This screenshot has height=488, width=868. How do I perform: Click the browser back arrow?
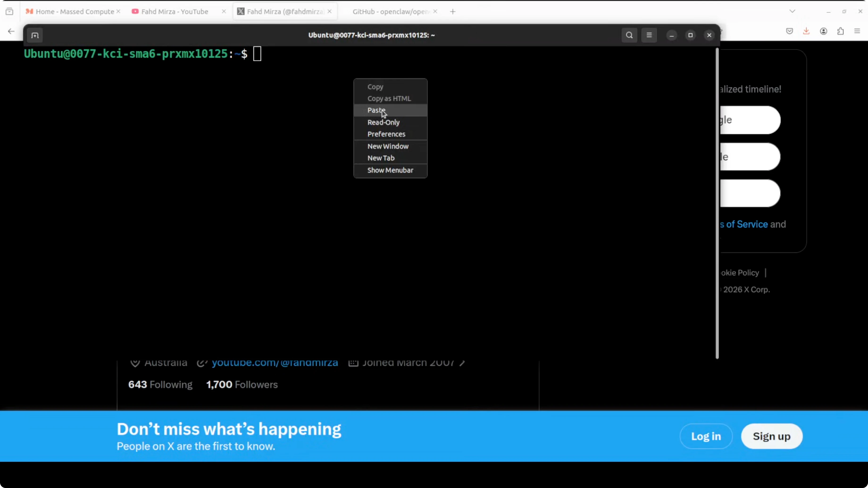pos(11,31)
